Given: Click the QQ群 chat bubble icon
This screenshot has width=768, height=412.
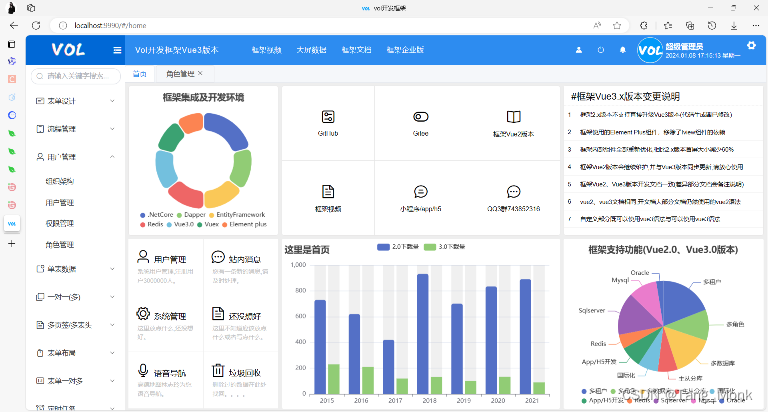Looking at the screenshot, I should tap(513, 192).
